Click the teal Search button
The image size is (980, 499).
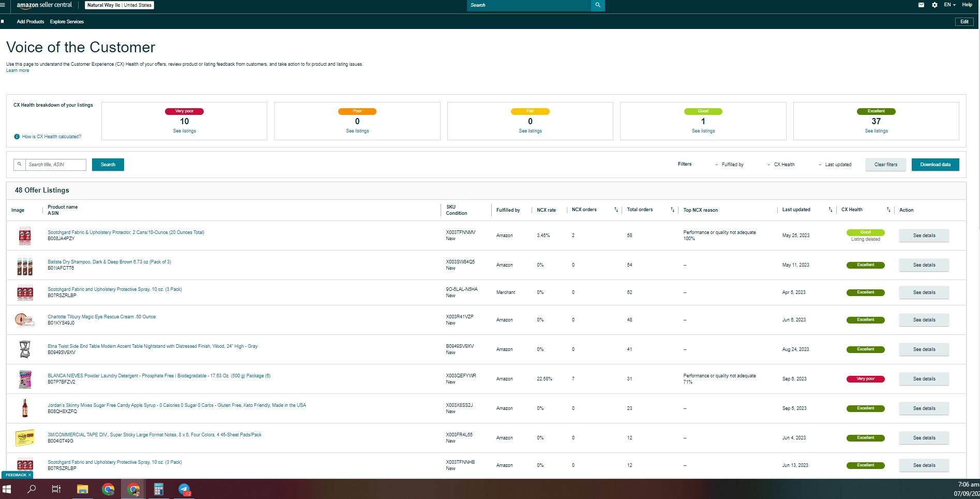point(108,165)
